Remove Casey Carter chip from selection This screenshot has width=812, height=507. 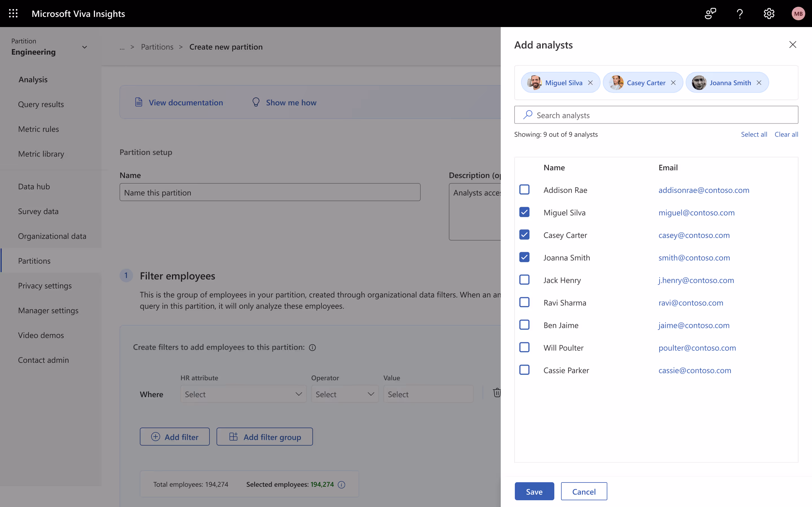pos(673,83)
